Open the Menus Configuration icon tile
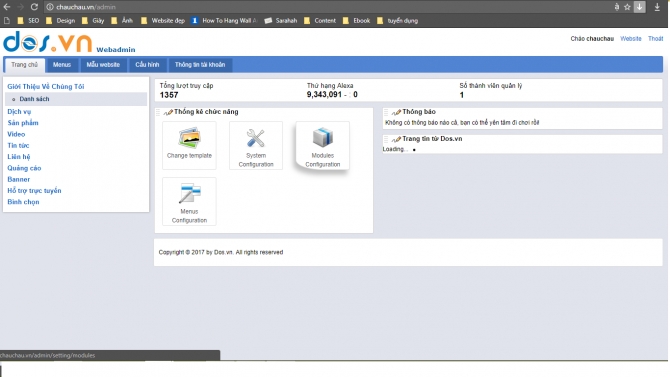 coord(189,201)
